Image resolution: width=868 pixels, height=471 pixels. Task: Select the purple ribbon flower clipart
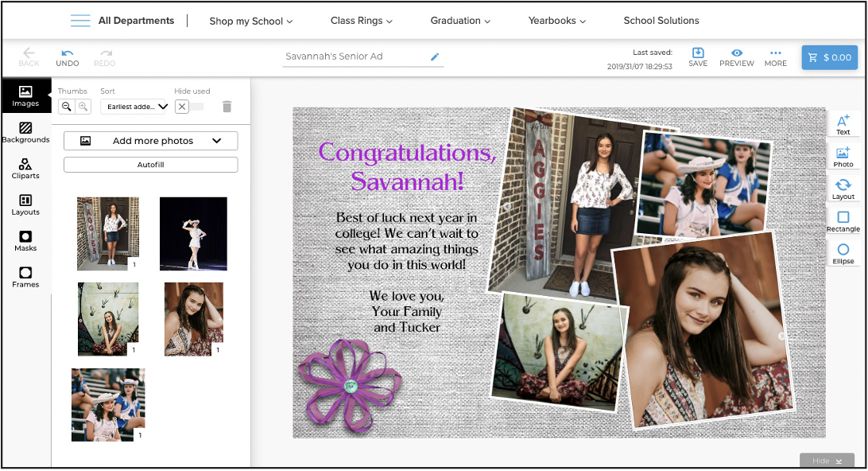coord(350,385)
